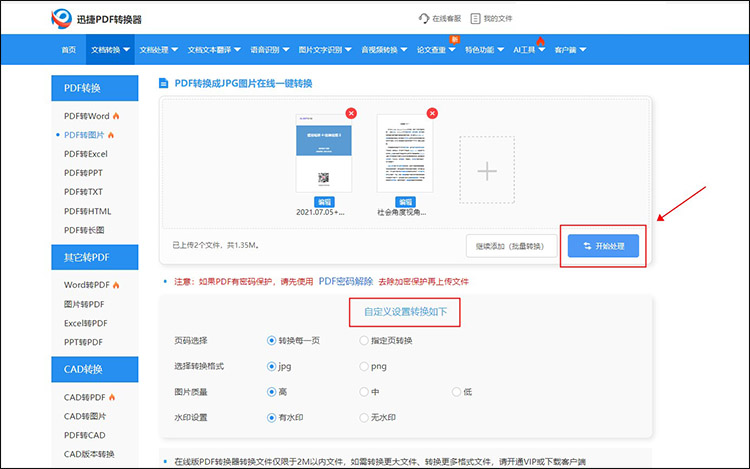Open PDF转PPT in sidebar
Screen dimensions: 750x469
pyautogui.click(x=83, y=173)
